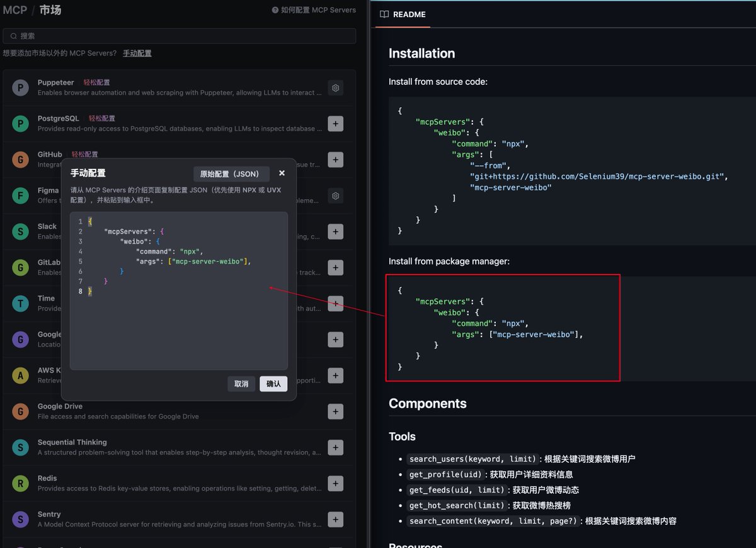Add the AWS server with plus button

(x=336, y=375)
